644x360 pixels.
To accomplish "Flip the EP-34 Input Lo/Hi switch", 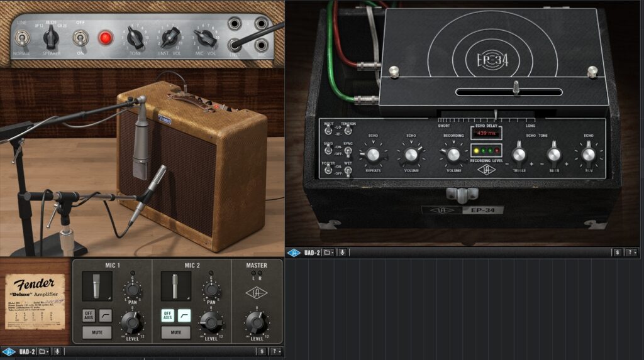I will 328,130.
